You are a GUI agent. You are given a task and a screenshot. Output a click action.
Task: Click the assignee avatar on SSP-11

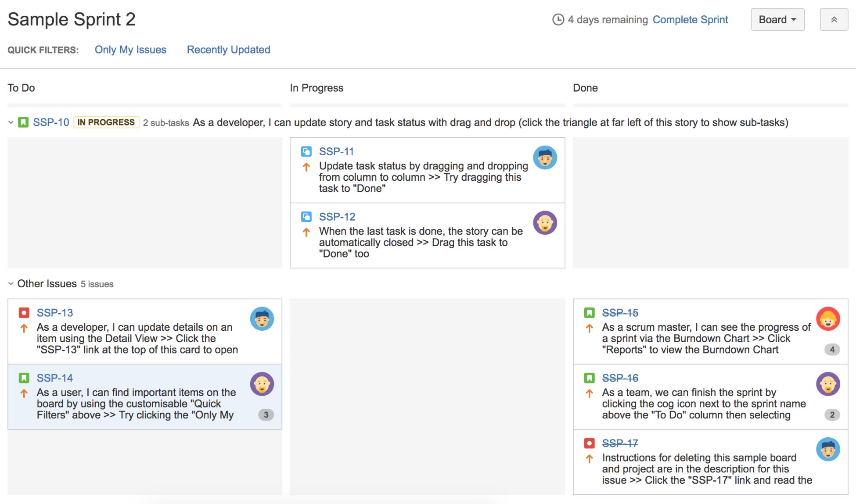545,157
